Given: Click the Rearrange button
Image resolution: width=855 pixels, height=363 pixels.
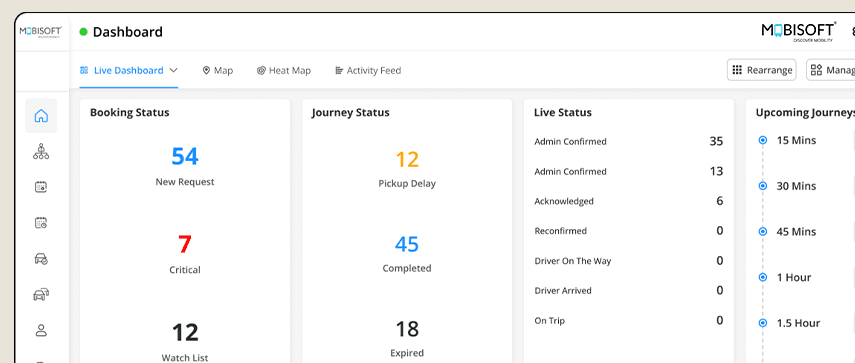Looking at the screenshot, I should tap(762, 70).
